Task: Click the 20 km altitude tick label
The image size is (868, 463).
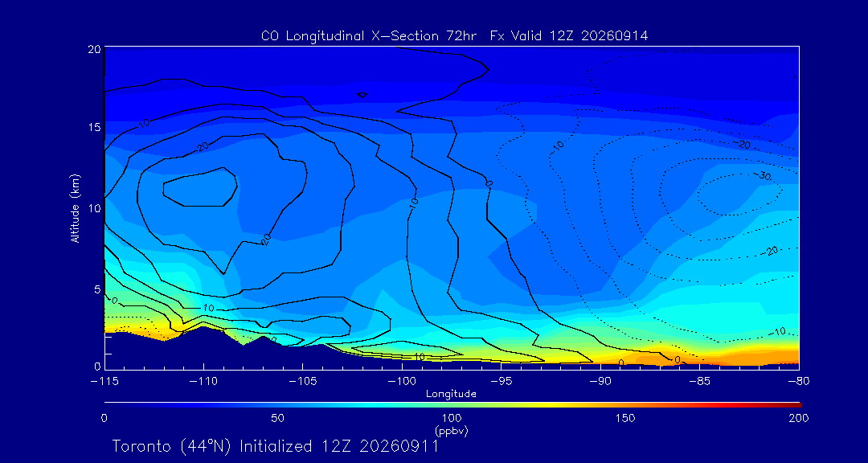Action: [93, 49]
